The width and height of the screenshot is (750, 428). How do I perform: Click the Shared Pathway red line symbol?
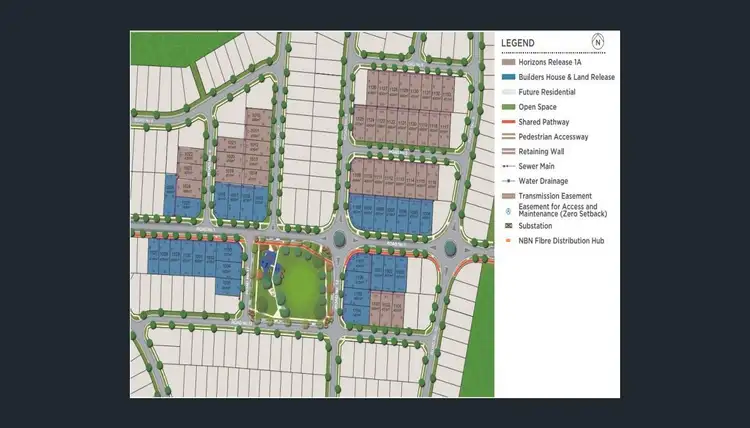point(509,121)
